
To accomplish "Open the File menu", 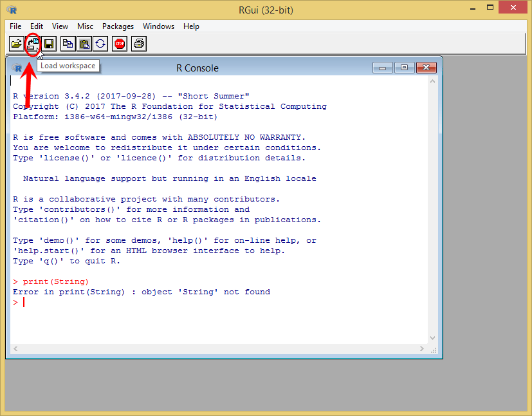I will point(15,26).
